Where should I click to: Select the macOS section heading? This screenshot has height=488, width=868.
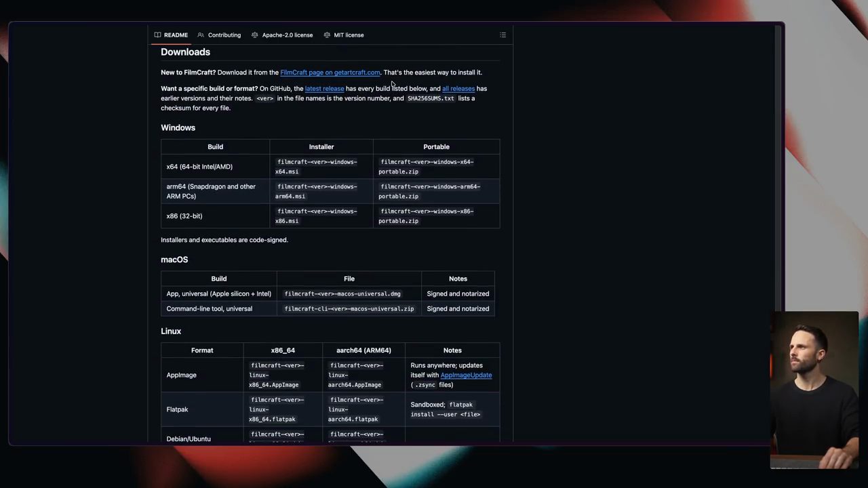tap(174, 260)
